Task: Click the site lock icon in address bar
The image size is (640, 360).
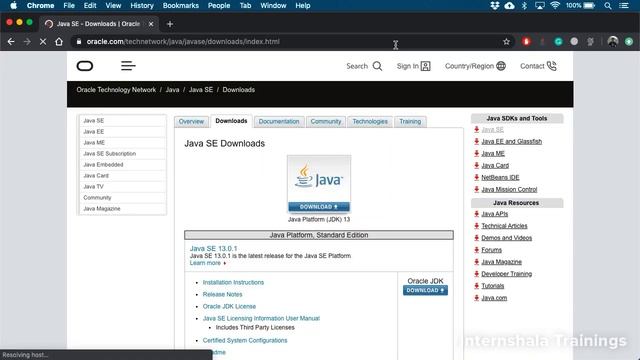Action: [79, 42]
